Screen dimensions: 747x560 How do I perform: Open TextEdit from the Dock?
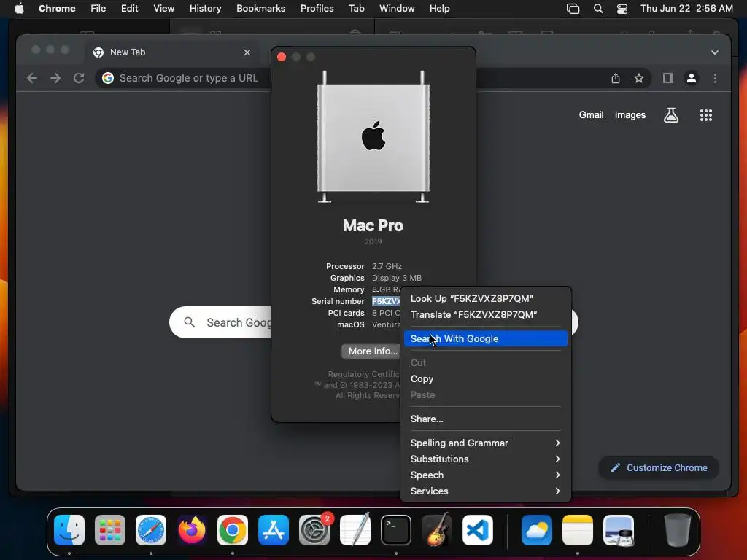click(355, 530)
